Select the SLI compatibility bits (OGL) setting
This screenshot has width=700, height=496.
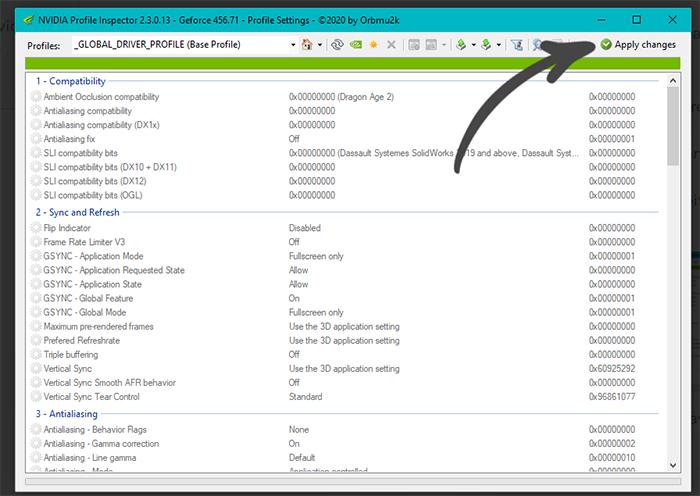(93, 195)
